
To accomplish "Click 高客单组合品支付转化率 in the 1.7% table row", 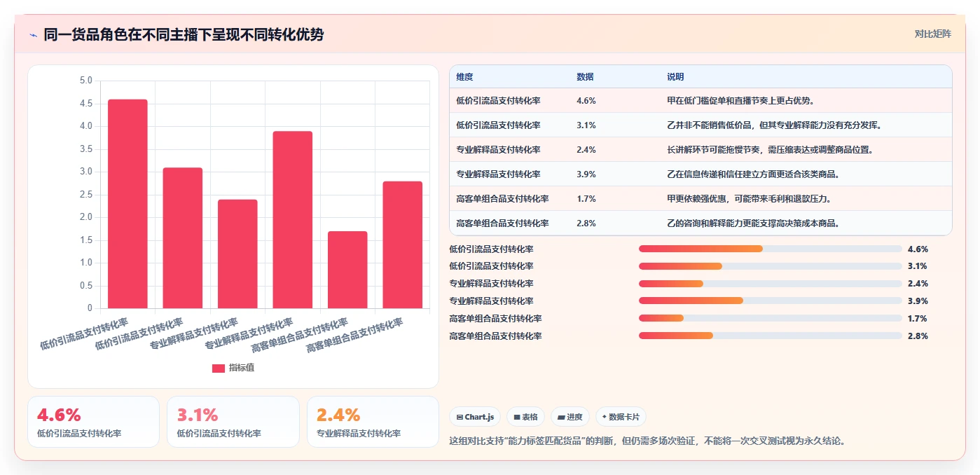I will pos(502,199).
